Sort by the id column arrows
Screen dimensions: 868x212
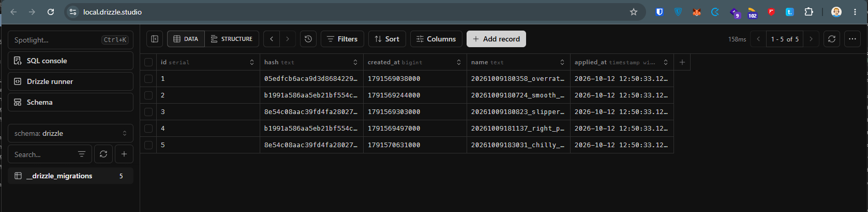[x=252, y=62]
